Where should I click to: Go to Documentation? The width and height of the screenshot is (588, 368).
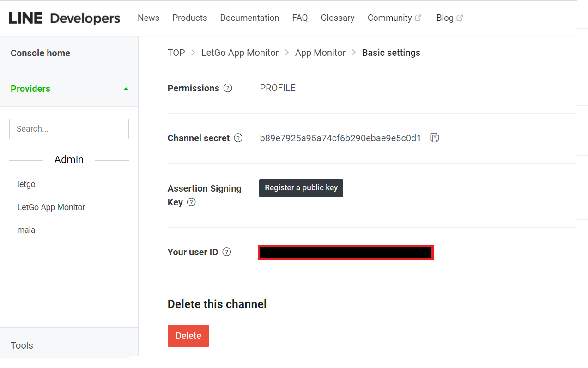click(x=249, y=18)
